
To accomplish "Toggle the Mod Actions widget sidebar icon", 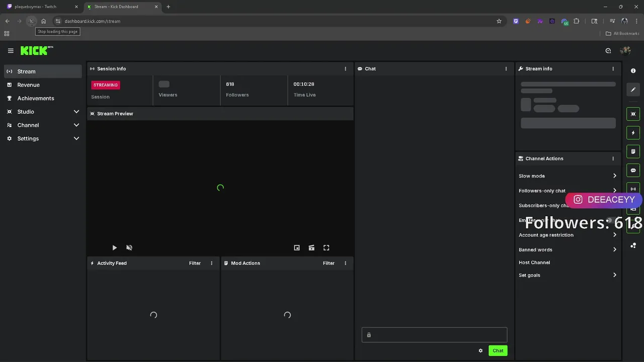I will [x=633, y=151].
